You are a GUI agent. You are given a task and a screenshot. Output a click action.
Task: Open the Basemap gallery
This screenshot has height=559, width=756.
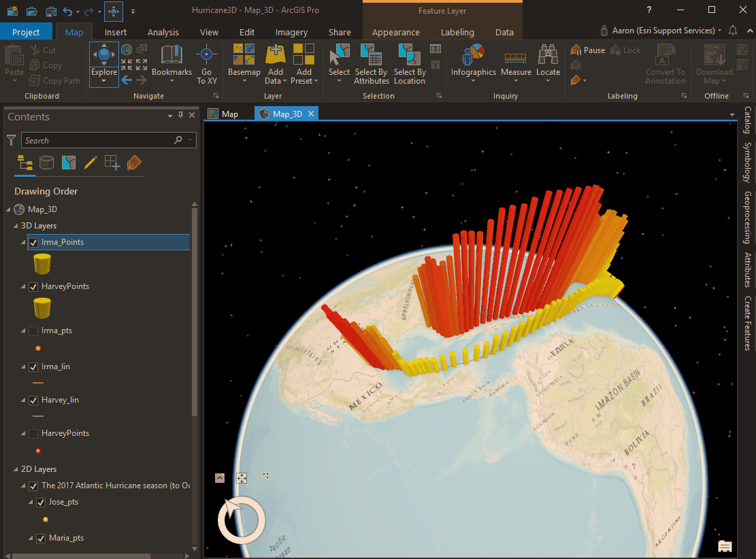click(244, 63)
